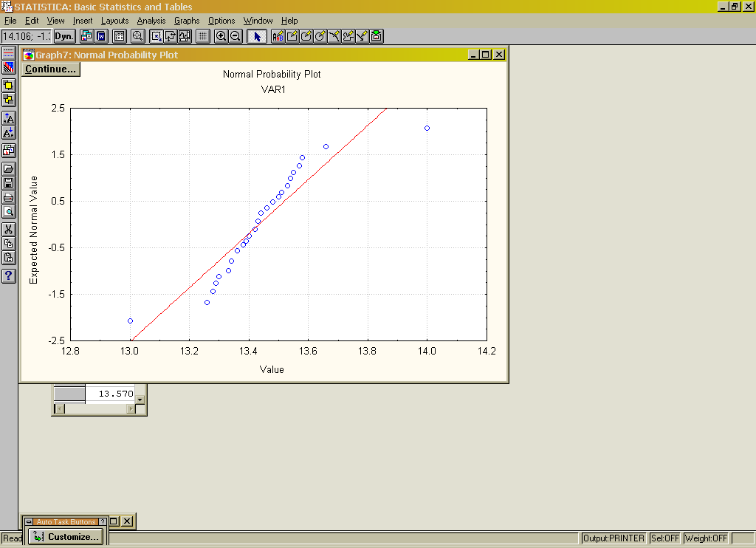The width and height of the screenshot is (756, 548).
Task: Click the increase font size icon
Action: pyautogui.click(x=9, y=118)
